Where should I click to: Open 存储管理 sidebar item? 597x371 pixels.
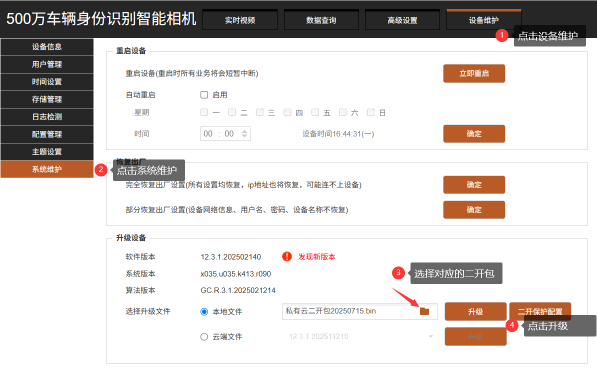click(x=47, y=99)
